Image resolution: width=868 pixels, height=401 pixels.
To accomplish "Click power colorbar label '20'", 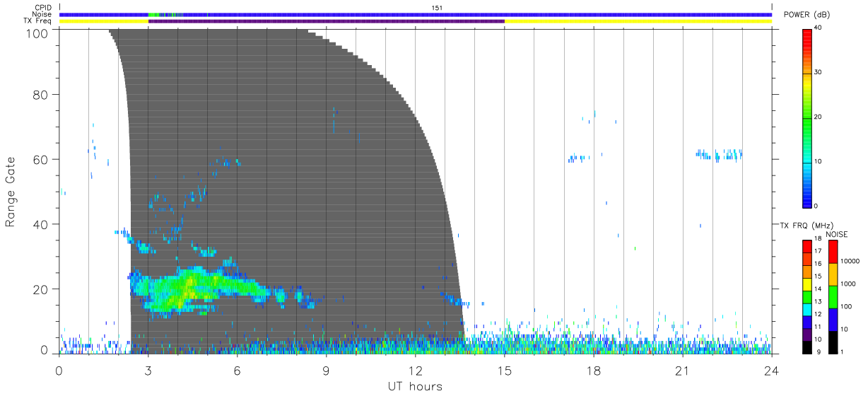I will click(x=819, y=117).
